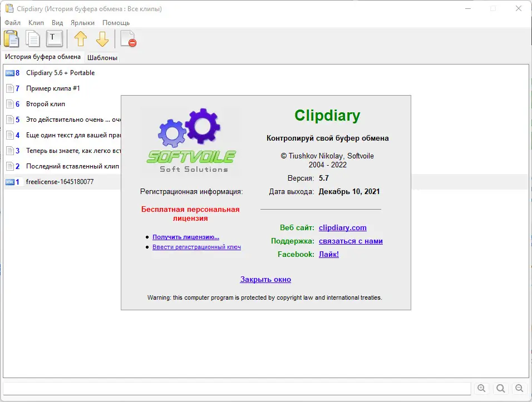This screenshot has width=532, height=402.
Task: Select clip 'Последний вставленный клип'
Action: coord(72,166)
